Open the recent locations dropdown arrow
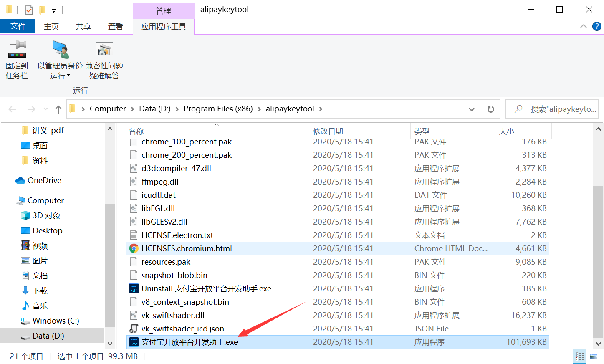Viewport: 604px width, 364px height. (x=45, y=109)
